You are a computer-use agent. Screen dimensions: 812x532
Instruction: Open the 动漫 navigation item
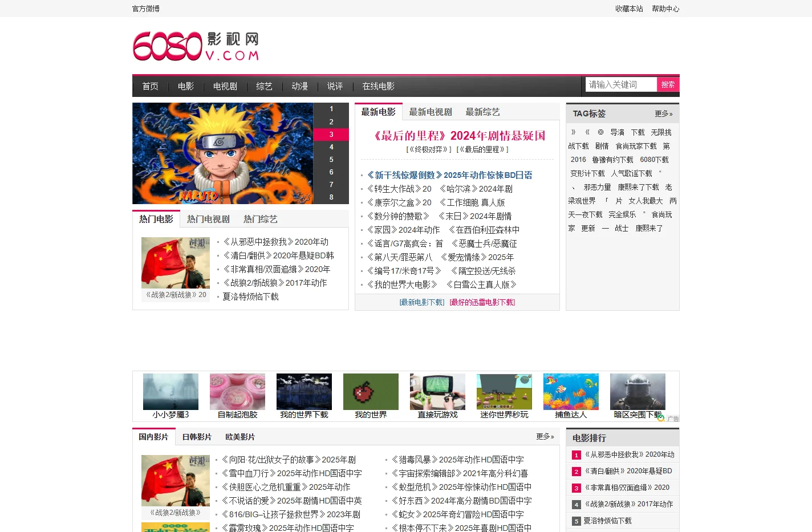coord(299,86)
